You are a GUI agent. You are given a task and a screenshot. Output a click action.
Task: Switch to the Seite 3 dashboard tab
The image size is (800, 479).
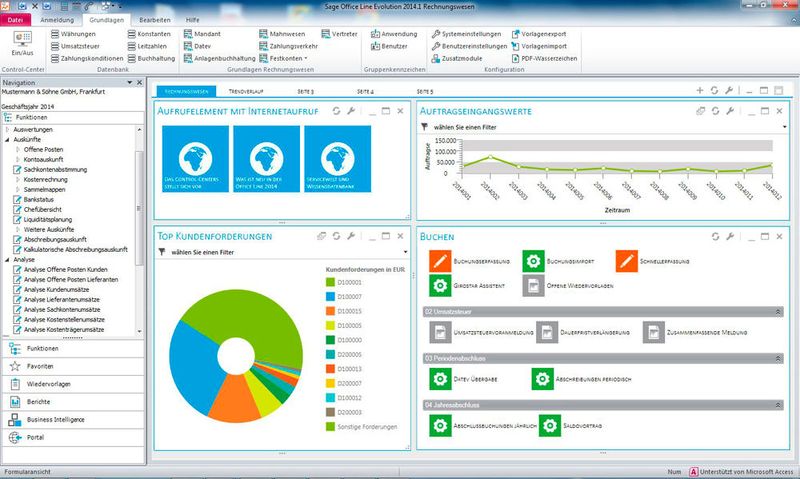[306, 91]
